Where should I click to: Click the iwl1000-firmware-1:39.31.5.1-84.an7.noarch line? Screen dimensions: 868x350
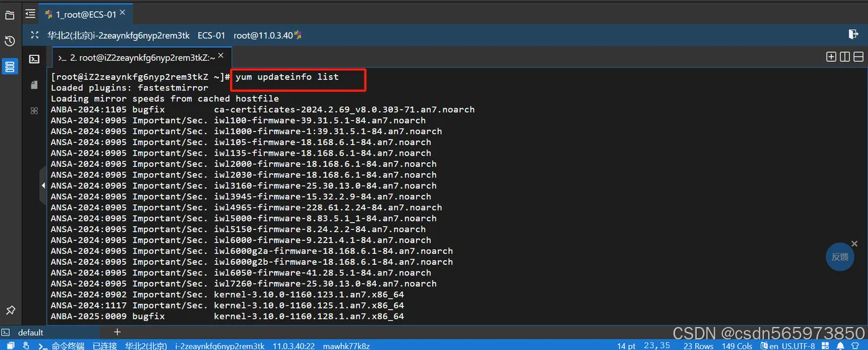point(246,131)
